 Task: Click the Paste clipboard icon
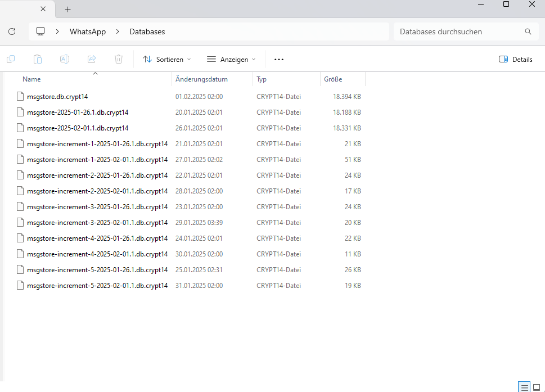38,59
